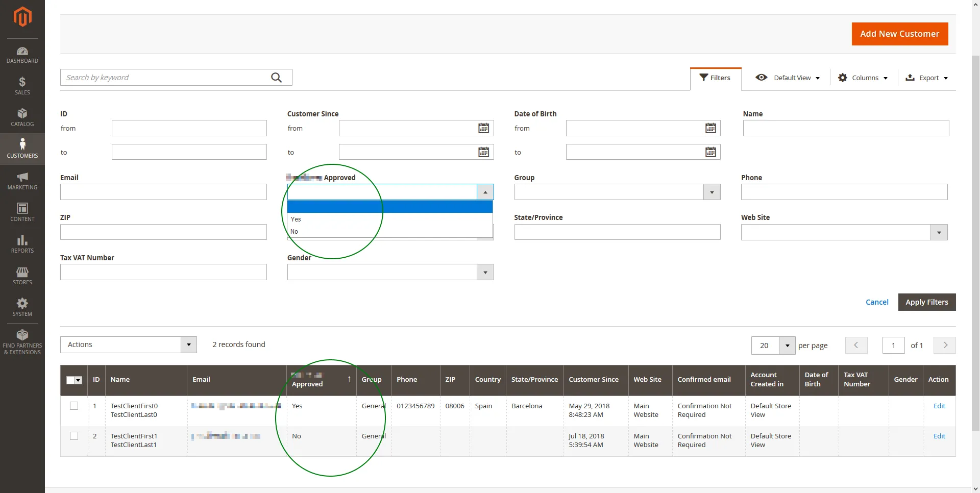The width and height of the screenshot is (980, 493).
Task: Click the phone number 0123456789
Action: pyautogui.click(x=415, y=406)
